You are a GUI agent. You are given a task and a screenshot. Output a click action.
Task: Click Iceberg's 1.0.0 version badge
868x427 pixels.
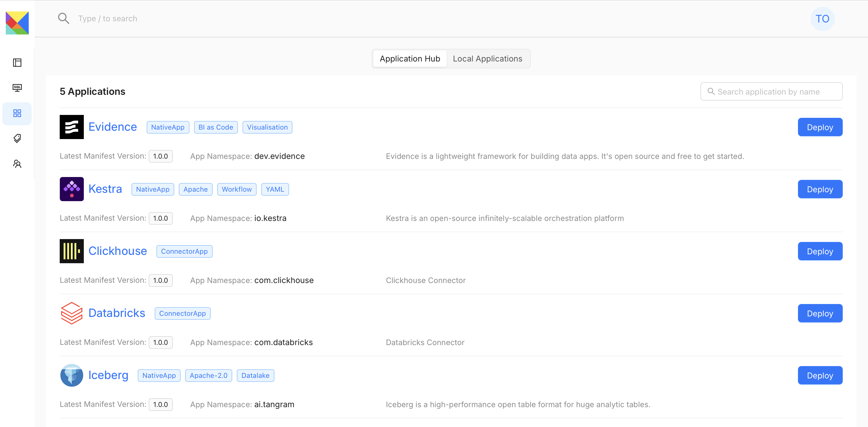(161, 404)
